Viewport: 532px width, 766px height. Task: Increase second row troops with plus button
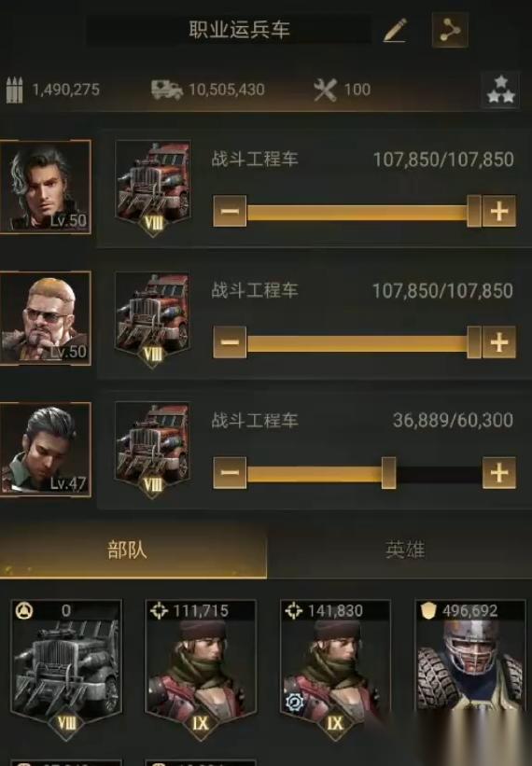498,342
